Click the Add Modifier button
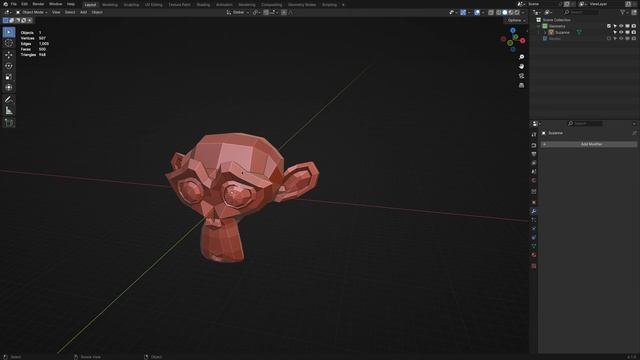Viewport: 640px width, 360px height. 589,144
